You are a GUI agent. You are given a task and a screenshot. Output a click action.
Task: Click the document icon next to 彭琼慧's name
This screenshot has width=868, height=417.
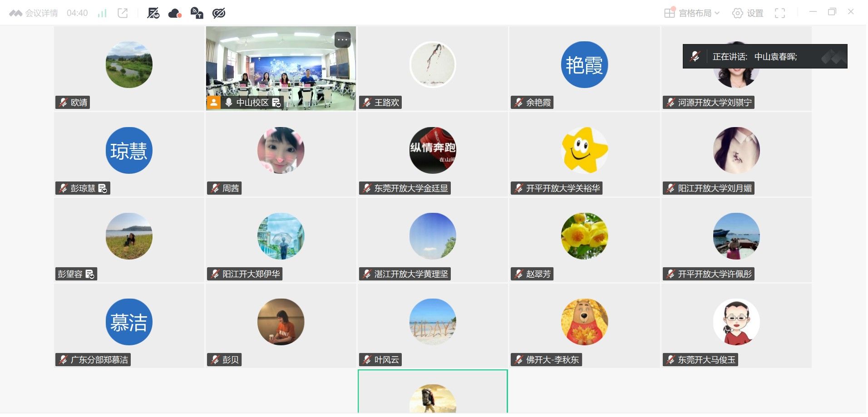(x=103, y=188)
